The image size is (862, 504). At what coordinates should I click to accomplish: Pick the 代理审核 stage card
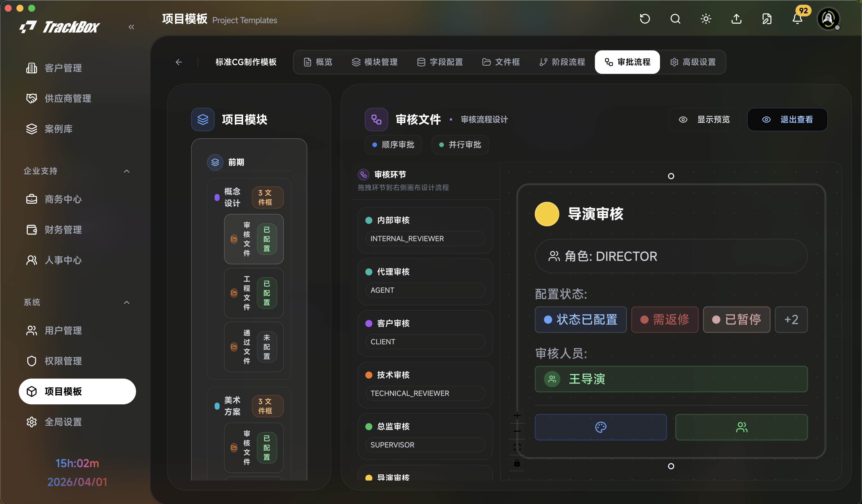(425, 282)
